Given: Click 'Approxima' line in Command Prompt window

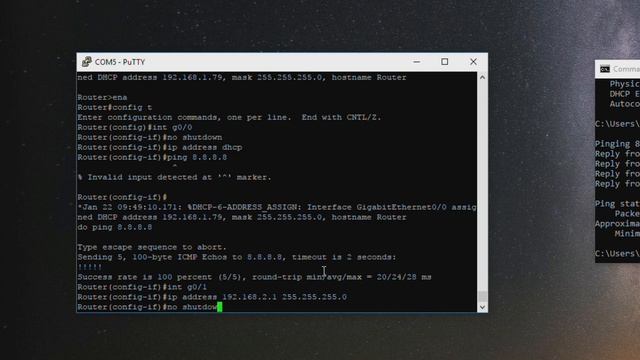Looking at the screenshot, I should (617, 224).
